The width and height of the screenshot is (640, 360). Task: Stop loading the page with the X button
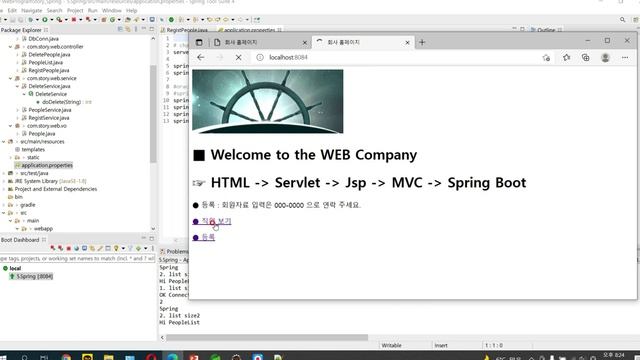point(238,58)
